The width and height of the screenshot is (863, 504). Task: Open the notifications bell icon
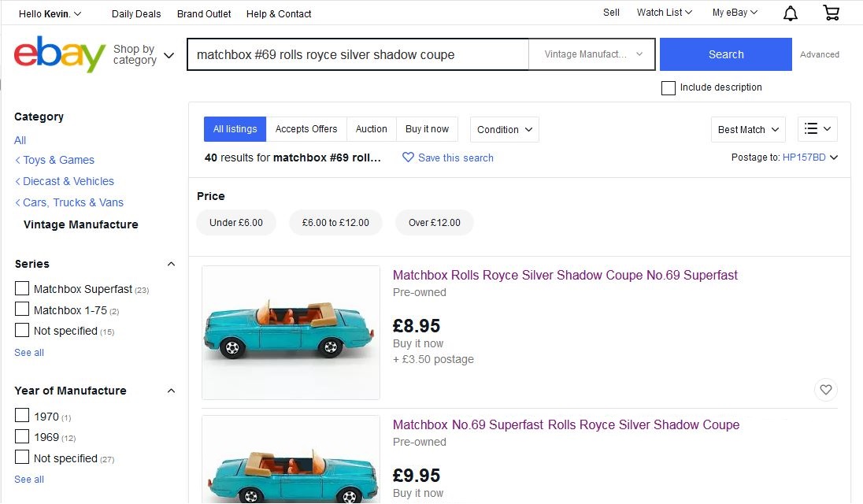790,13
